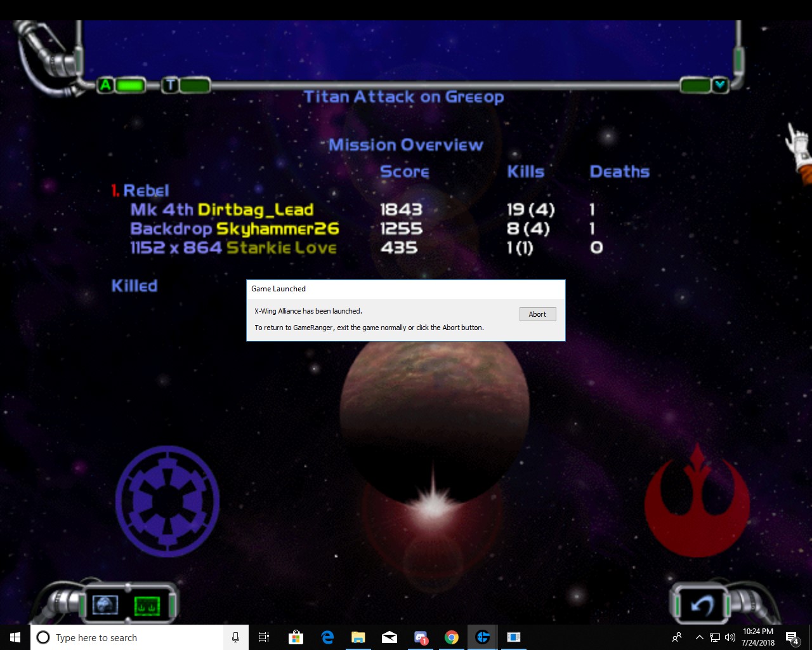Launch Google Chrome from the taskbar

452,637
